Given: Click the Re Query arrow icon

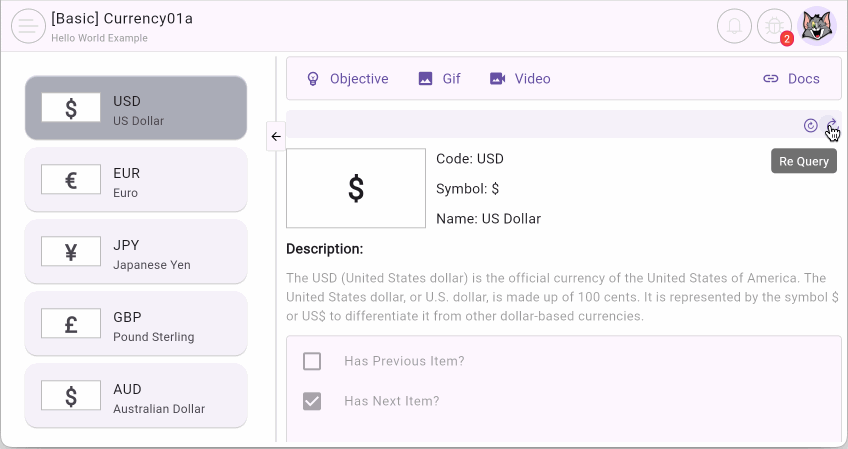Looking at the screenshot, I should tap(831, 125).
